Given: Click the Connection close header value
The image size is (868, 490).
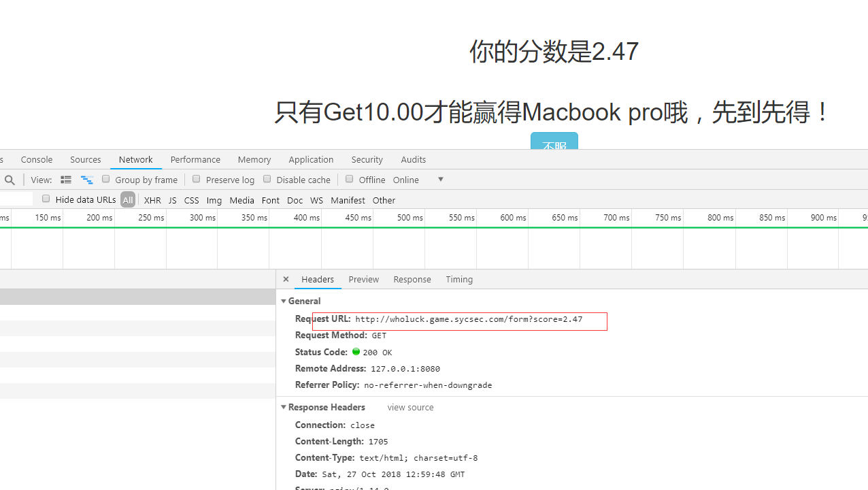Looking at the screenshot, I should 363,425.
